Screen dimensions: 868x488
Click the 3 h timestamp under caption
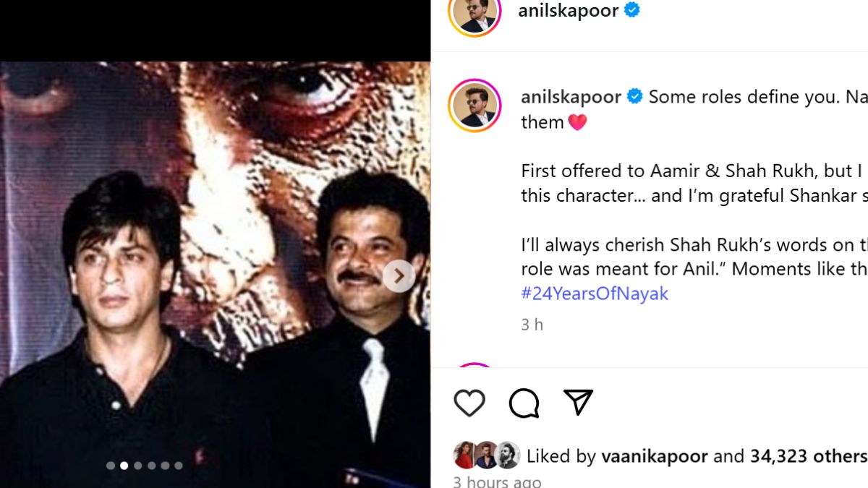pos(532,325)
